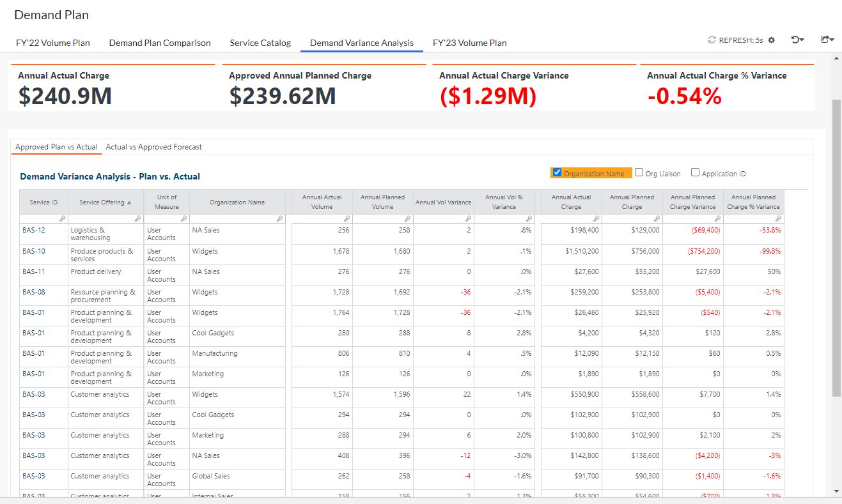The image size is (842, 504).
Task: Open refresh settings gear icon
Action: coord(772,40)
